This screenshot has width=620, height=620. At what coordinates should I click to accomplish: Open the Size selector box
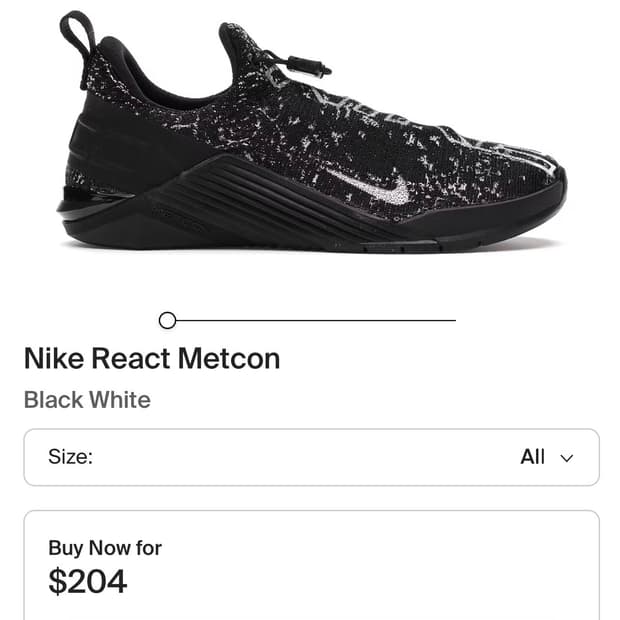click(x=311, y=457)
